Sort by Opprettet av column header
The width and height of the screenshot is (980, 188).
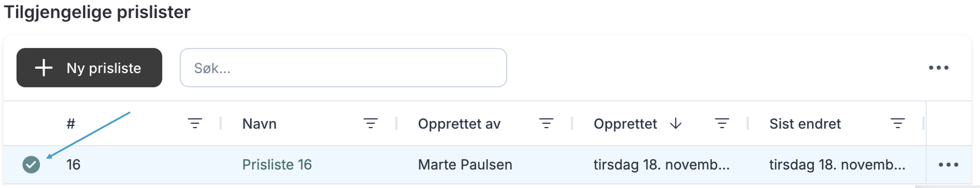click(x=459, y=124)
